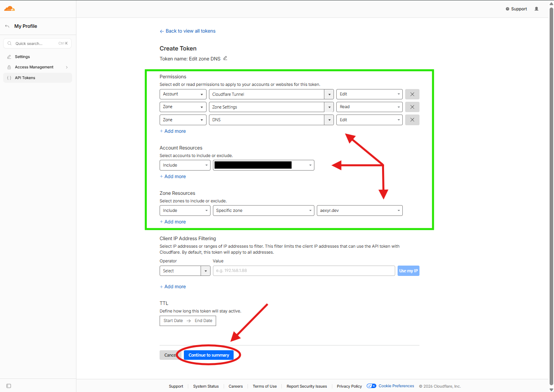The height and width of the screenshot is (392, 554).
Task: Open the DNS permission dropdown
Action: 271,120
